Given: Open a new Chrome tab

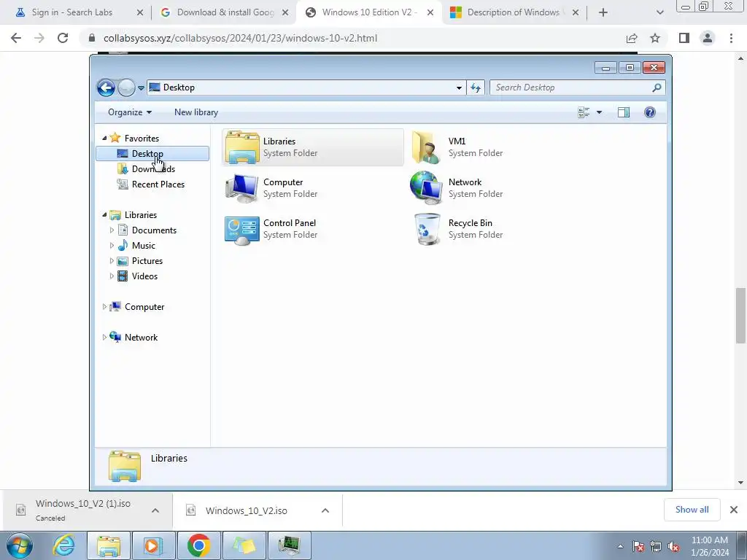Looking at the screenshot, I should coord(603,12).
